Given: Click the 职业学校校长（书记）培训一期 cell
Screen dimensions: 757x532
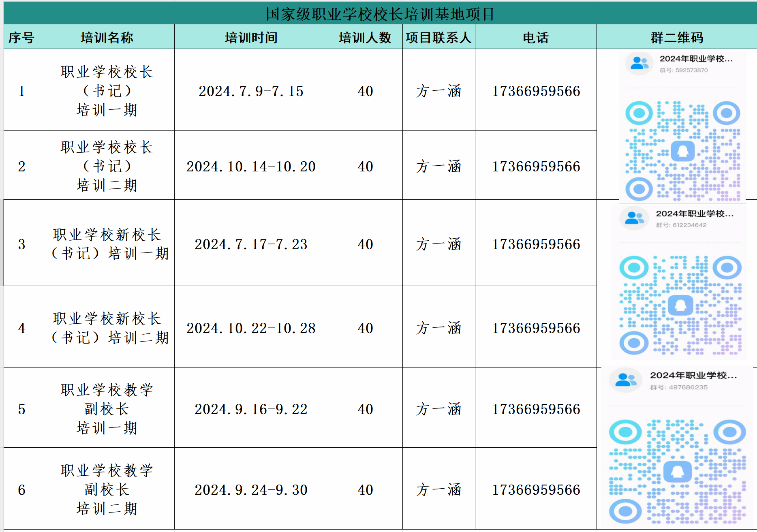Looking at the screenshot, I should (107, 90).
